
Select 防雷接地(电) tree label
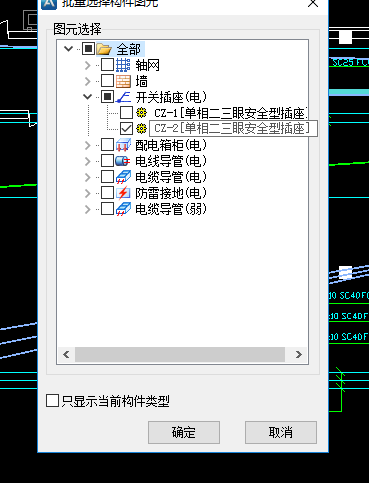coord(171,193)
